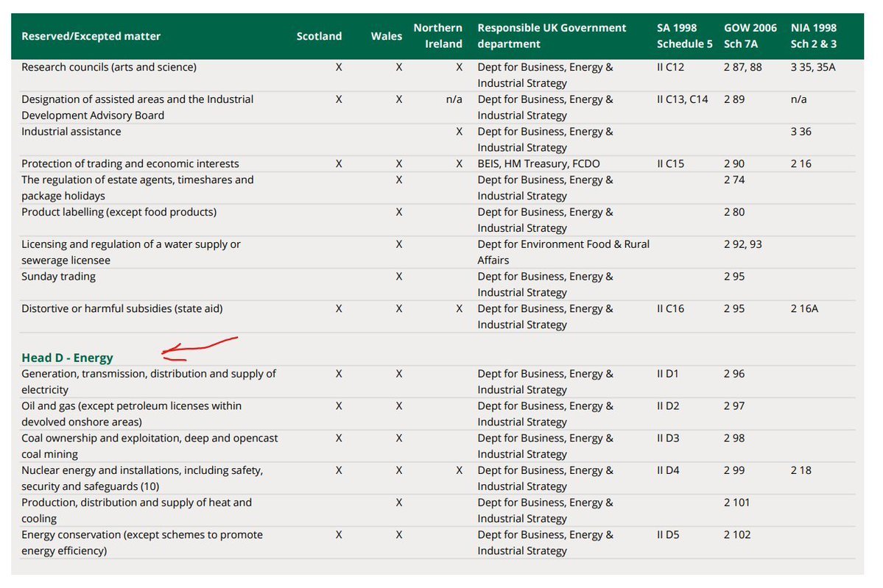The image size is (883, 588).
Task: Click the 'II D4' schedule cell
Action: pos(668,470)
